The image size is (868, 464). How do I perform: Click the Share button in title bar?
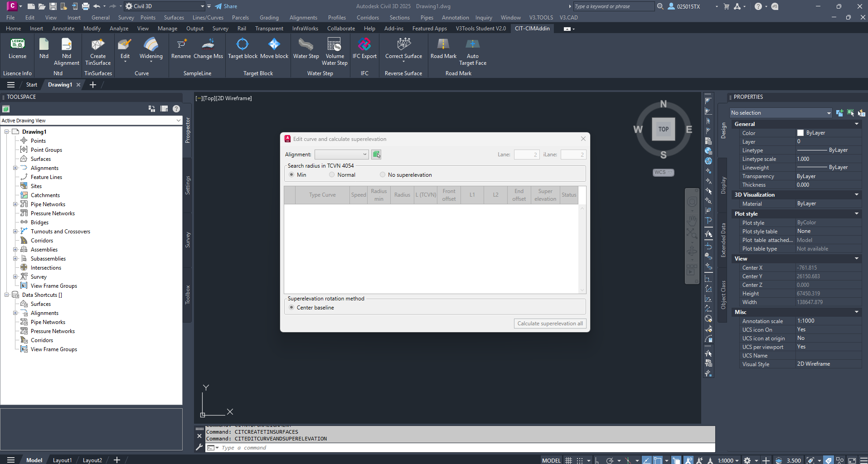pos(226,6)
